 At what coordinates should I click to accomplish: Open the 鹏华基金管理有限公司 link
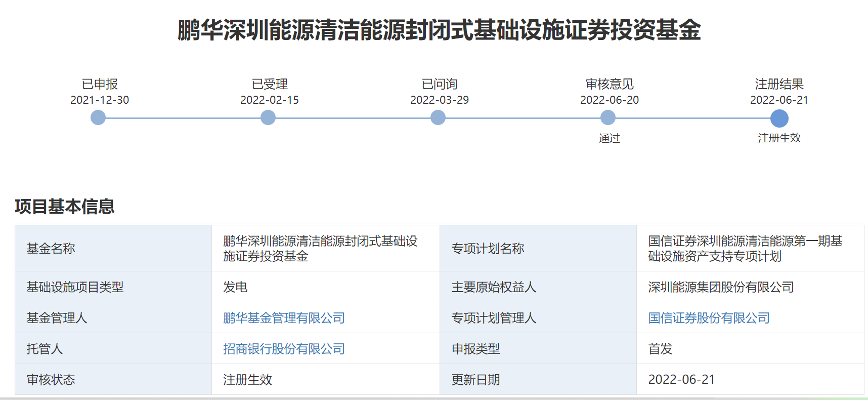(x=284, y=318)
